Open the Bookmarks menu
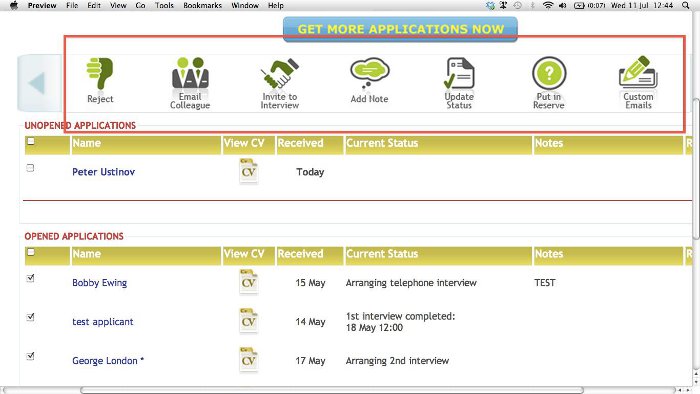This screenshot has height=394, width=700. pyautogui.click(x=203, y=5)
